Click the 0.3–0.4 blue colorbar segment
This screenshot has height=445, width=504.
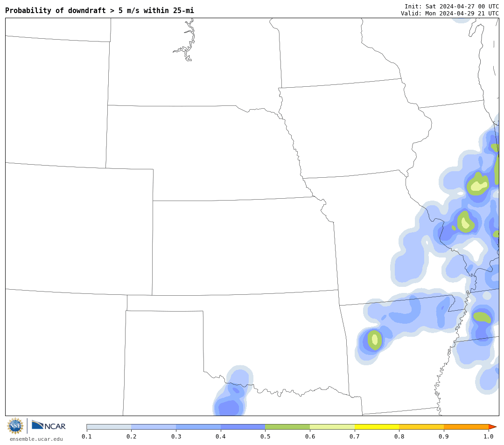[198, 427]
